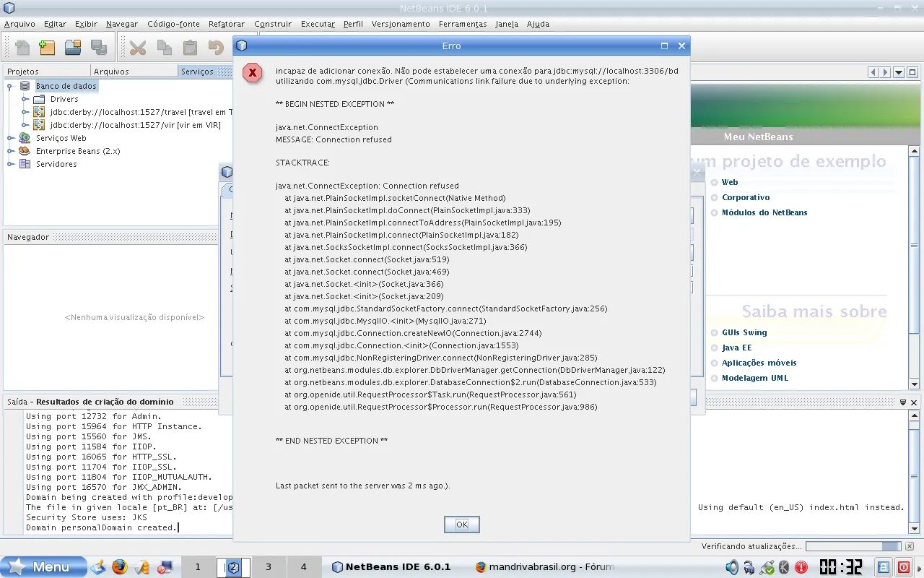Open the Ferramentas menu
The width and height of the screenshot is (924, 578).
click(463, 24)
